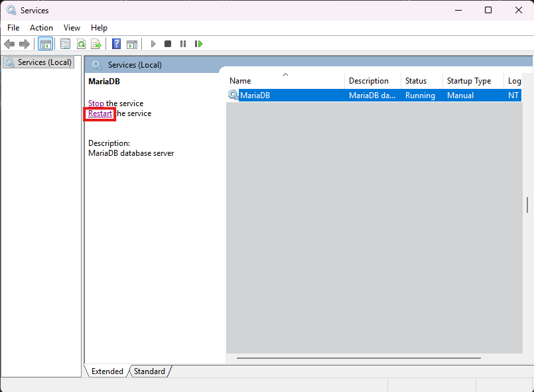Viewport: 534px width, 392px height.
Task: Open Properties from the toolbar icon
Action: tap(65, 44)
